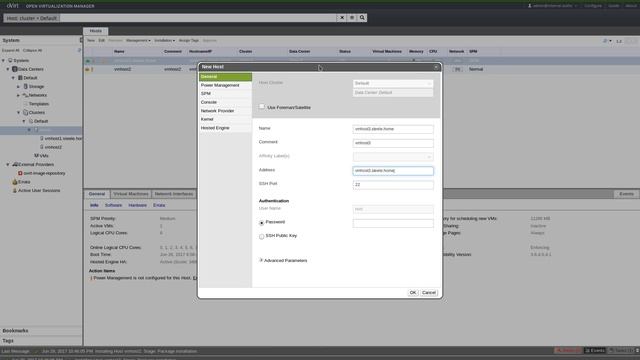Collapse the External Providers tree node
This screenshot has height=360, width=640.
click(x=8, y=164)
